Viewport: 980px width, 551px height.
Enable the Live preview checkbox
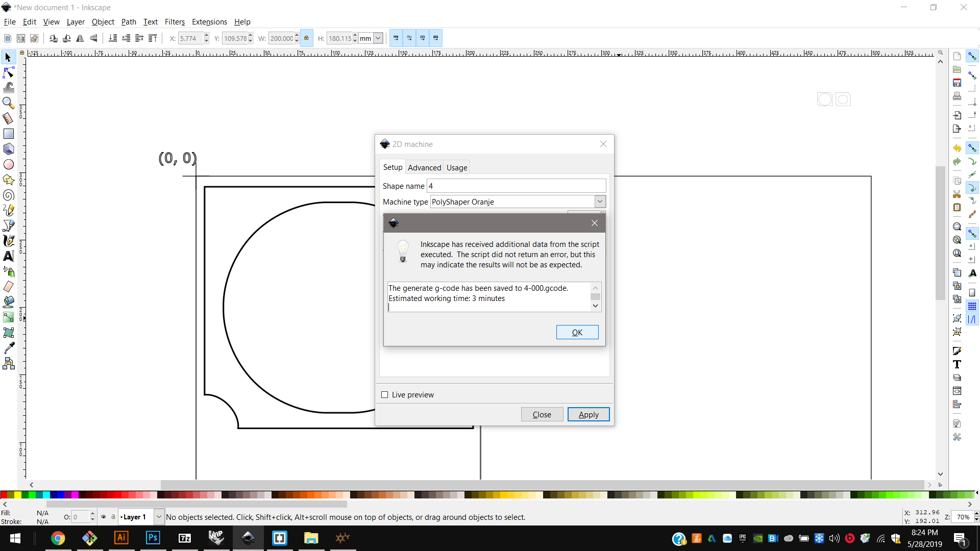tap(385, 395)
